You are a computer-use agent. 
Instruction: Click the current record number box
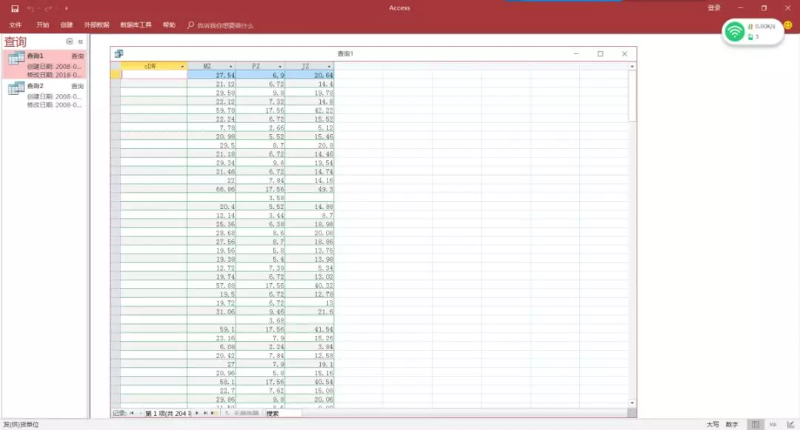coord(168,413)
